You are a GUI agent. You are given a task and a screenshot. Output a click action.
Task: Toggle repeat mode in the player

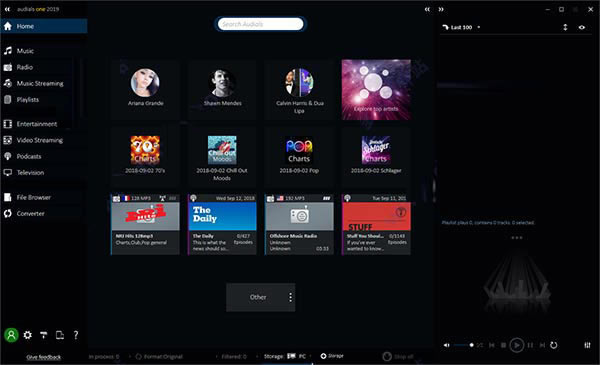coord(554,345)
